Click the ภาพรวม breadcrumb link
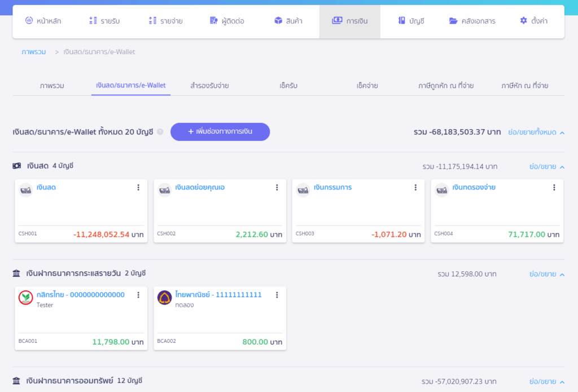The width and height of the screenshot is (578, 392). (33, 52)
